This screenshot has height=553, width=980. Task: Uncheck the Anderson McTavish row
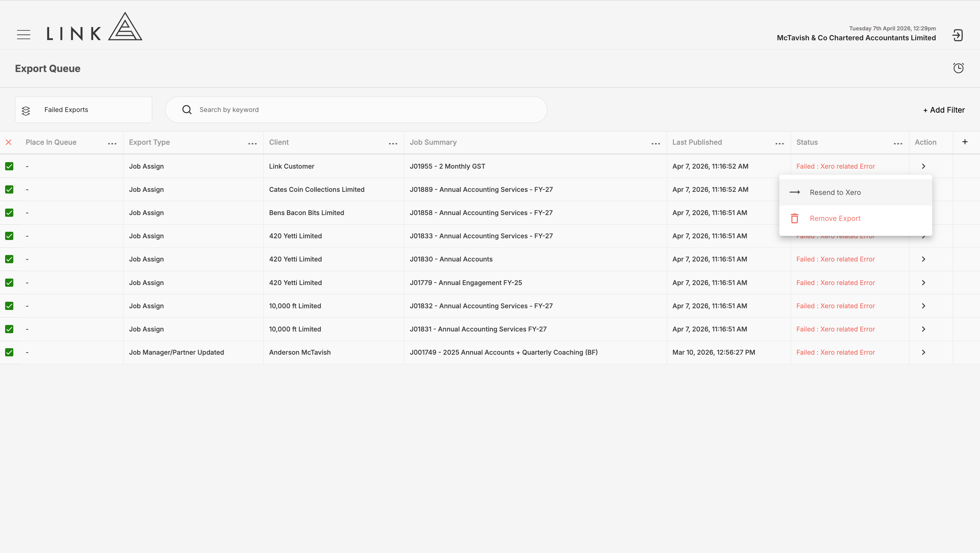pyautogui.click(x=9, y=352)
